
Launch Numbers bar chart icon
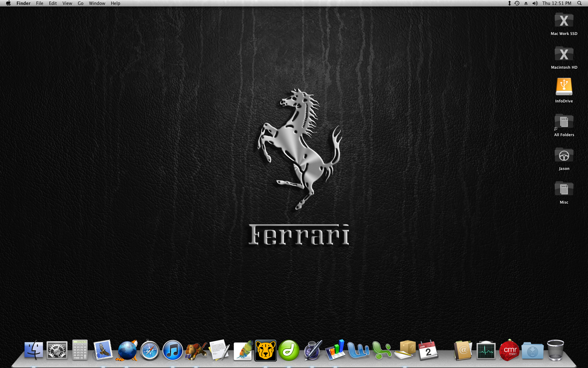point(335,350)
